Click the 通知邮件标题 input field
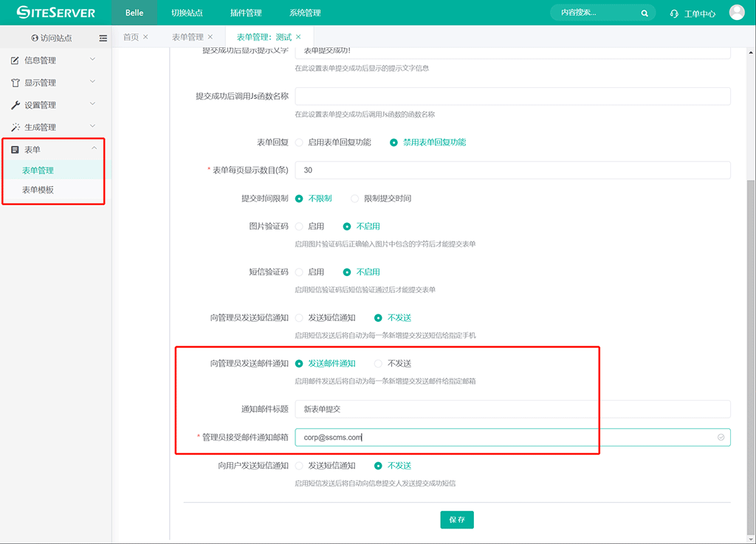Viewport: 756px width, 544px height. point(512,409)
